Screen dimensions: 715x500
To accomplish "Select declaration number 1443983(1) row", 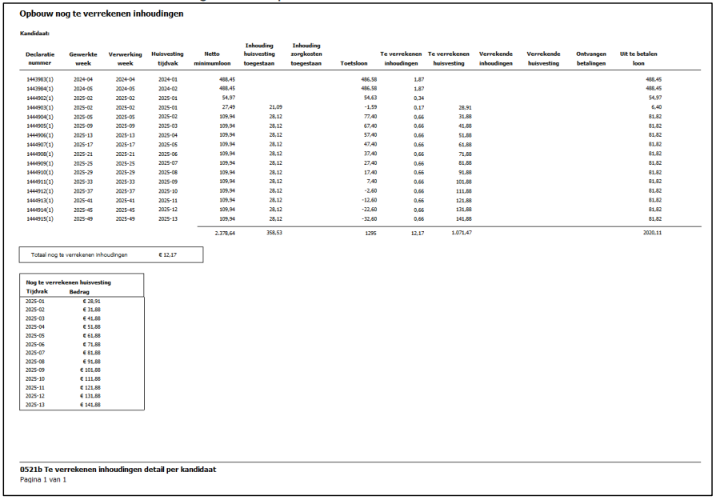I will [38, 77].
